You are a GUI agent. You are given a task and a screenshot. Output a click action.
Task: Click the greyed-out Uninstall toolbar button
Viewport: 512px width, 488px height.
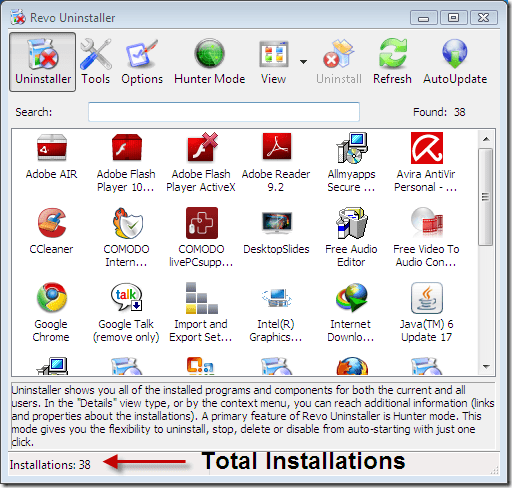[x=339, y=62]
